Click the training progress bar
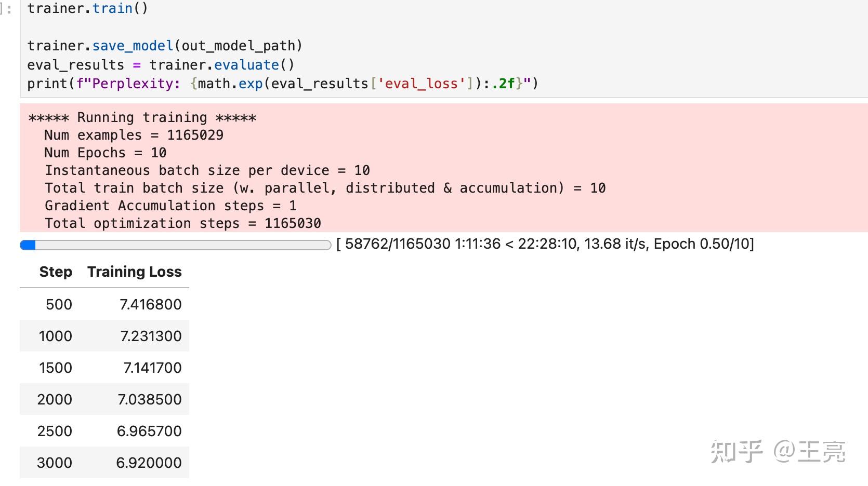The width and height of the screenshot is (868, 486). [175, 245]
